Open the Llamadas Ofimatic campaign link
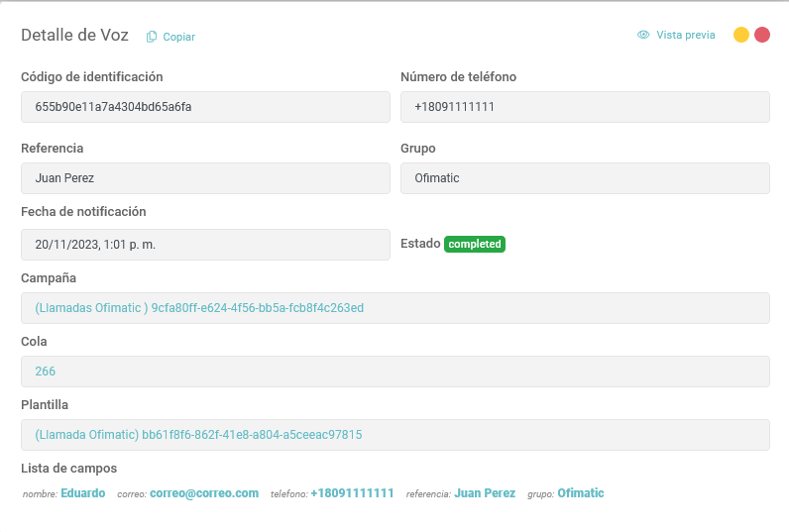 [199, 308]
